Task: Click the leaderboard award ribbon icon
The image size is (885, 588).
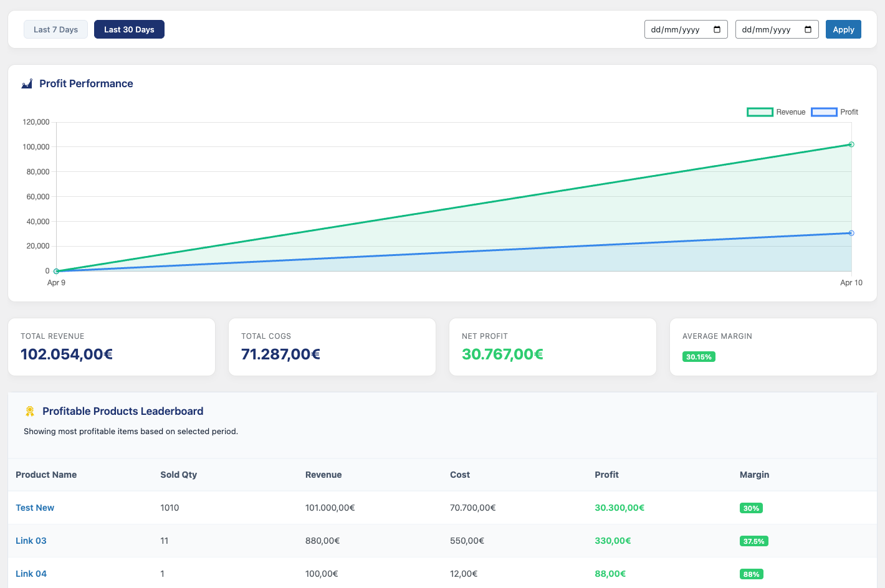Action: coord(30,411)
